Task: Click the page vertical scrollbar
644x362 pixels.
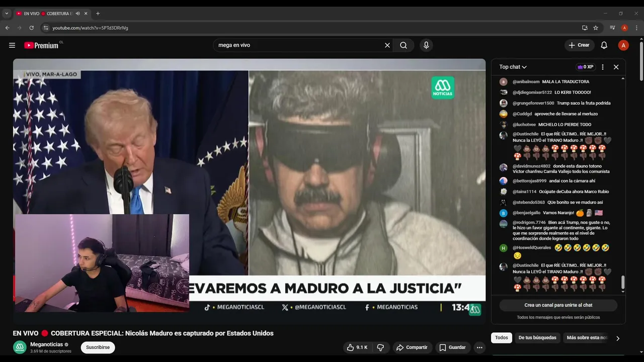Action: pos(641,60)
